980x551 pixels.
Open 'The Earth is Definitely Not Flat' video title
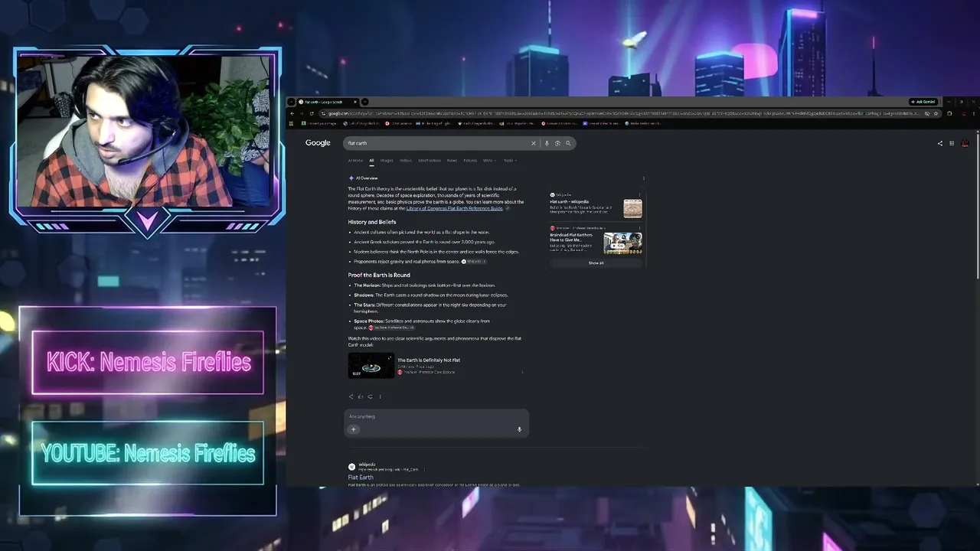[x=429, y=360]
